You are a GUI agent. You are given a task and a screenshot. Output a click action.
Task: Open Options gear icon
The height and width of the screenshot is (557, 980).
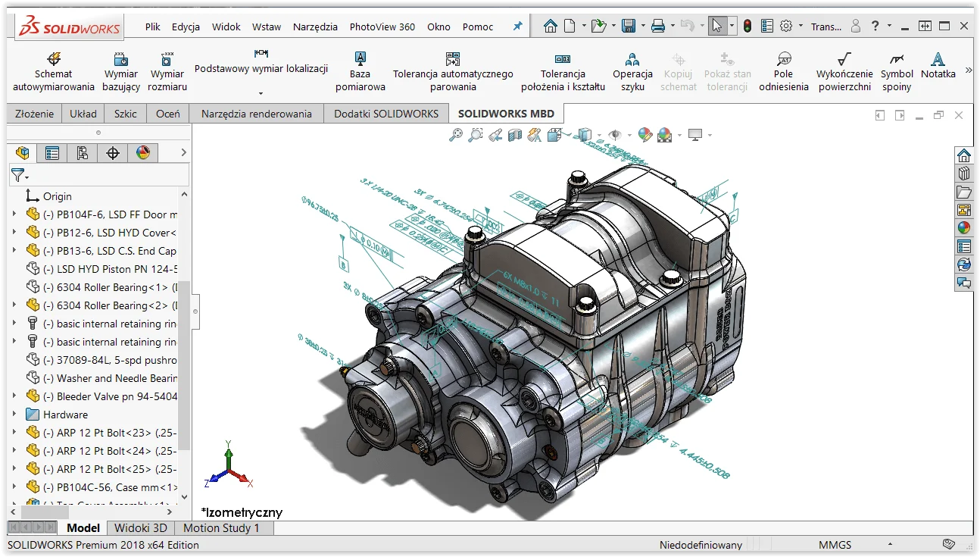point(786,26)
